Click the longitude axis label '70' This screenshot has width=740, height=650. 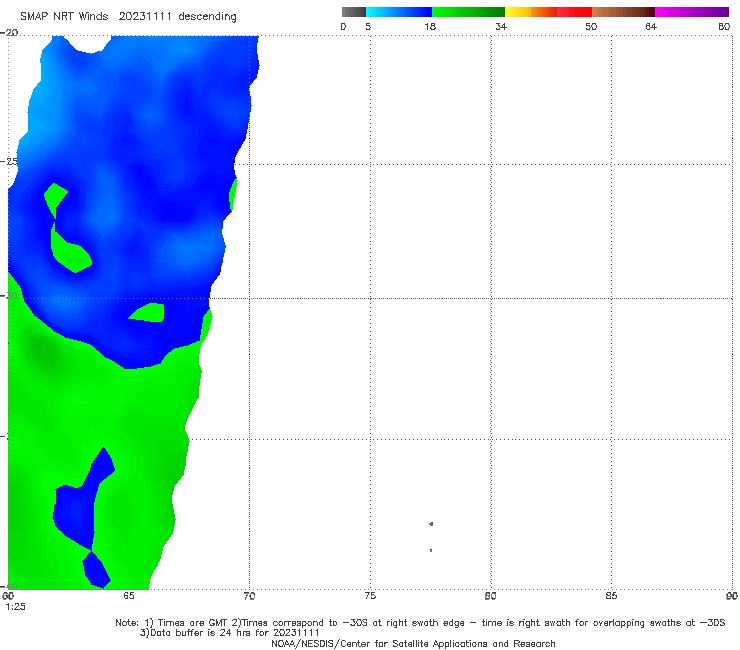click(x=250, y=596)
